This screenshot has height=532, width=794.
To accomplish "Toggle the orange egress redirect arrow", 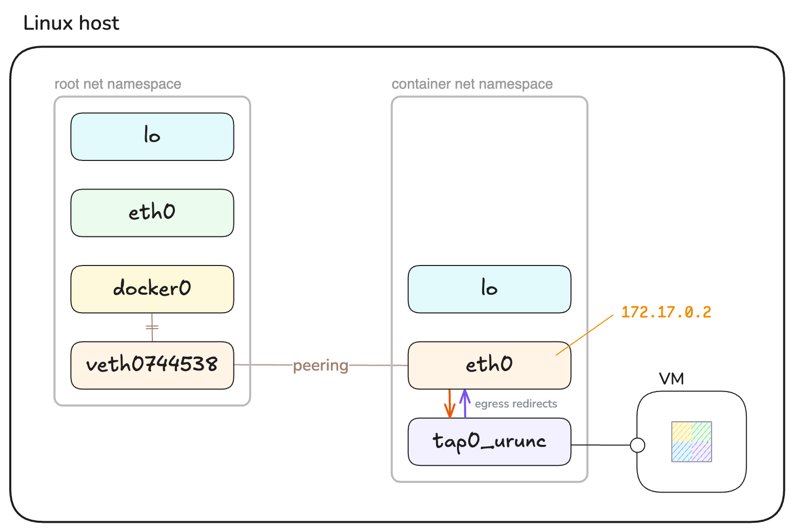I will click(449, 404).
